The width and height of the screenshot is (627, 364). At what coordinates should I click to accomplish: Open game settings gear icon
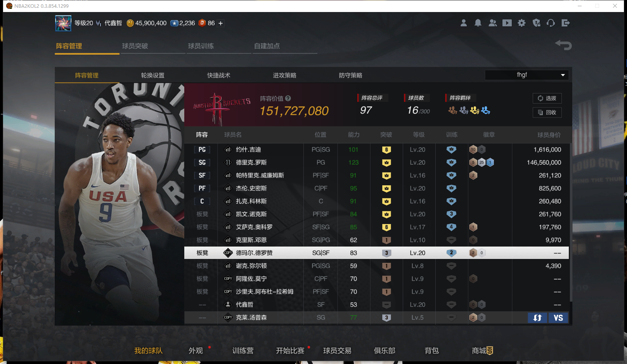point(521,23)
